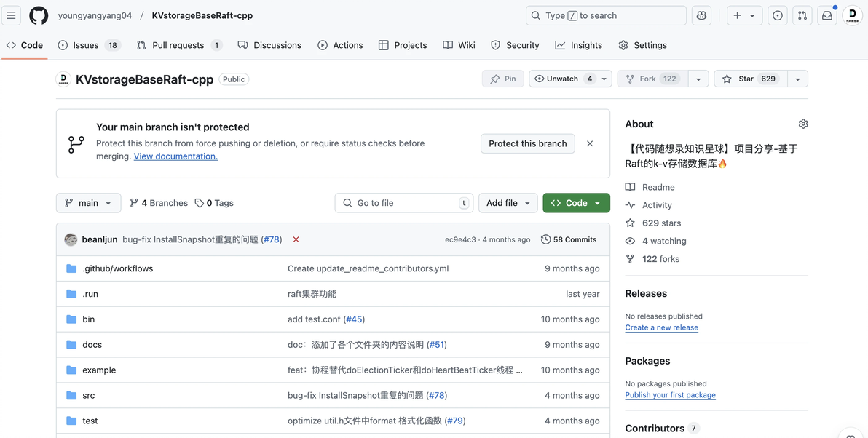Click the Go to file search field
Viewport: 868px width, 438px height.
404,203
